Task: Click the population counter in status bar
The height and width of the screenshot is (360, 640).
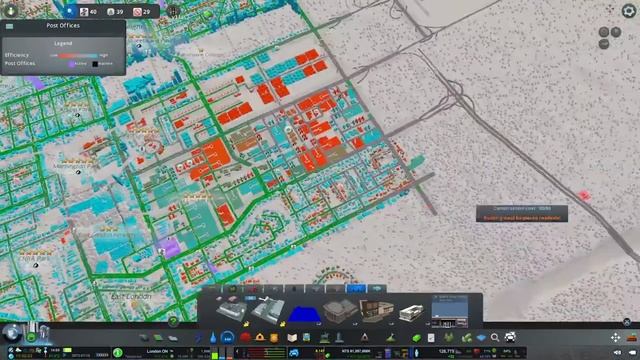Action: pyautogui.click(x=446, y=351)
